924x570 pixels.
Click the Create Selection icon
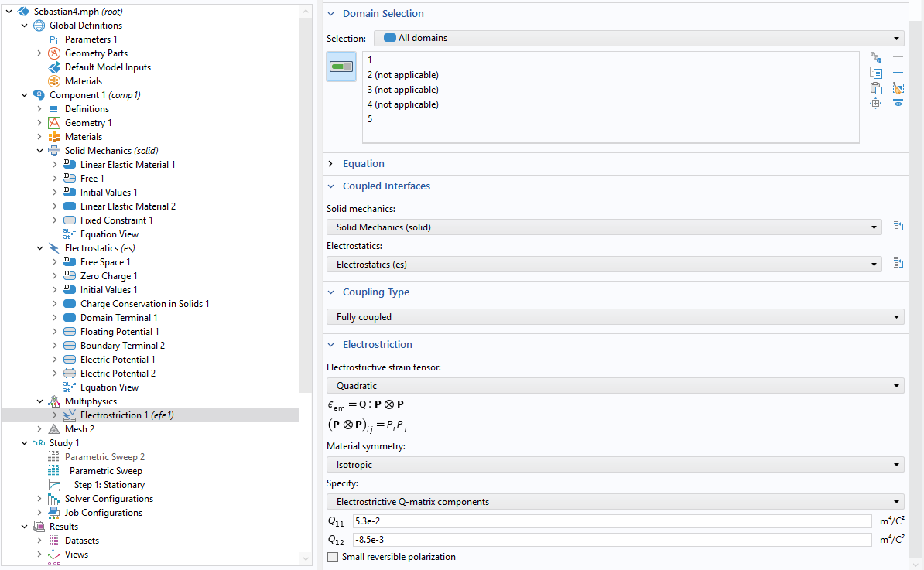coord(876,57)
